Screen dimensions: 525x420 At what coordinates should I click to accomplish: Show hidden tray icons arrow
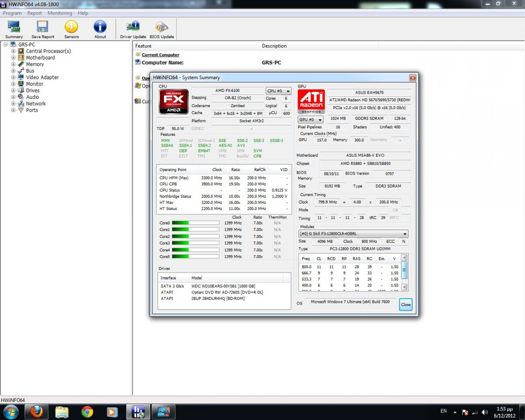click(455, 412)
